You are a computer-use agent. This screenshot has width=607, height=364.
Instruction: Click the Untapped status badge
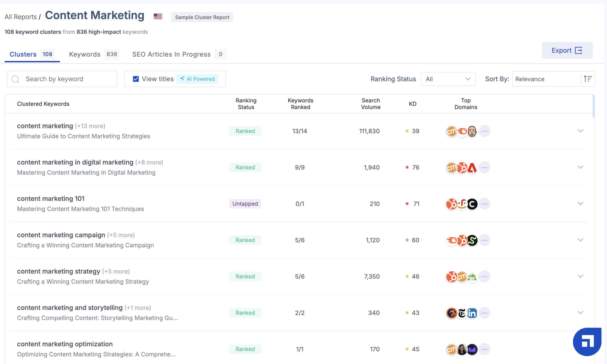pyautogui.click(x=245, y=204)
